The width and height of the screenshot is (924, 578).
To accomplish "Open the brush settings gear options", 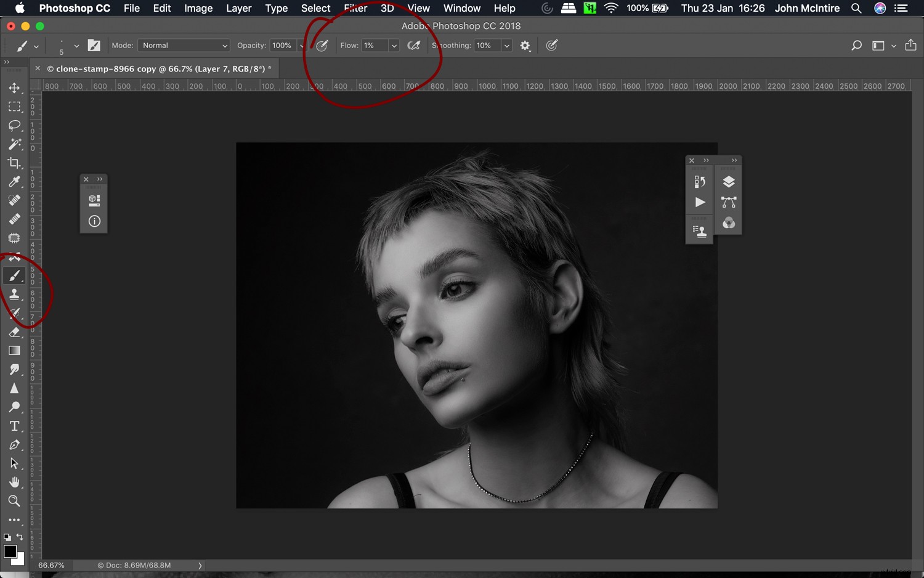I will [x=525, y=45].
